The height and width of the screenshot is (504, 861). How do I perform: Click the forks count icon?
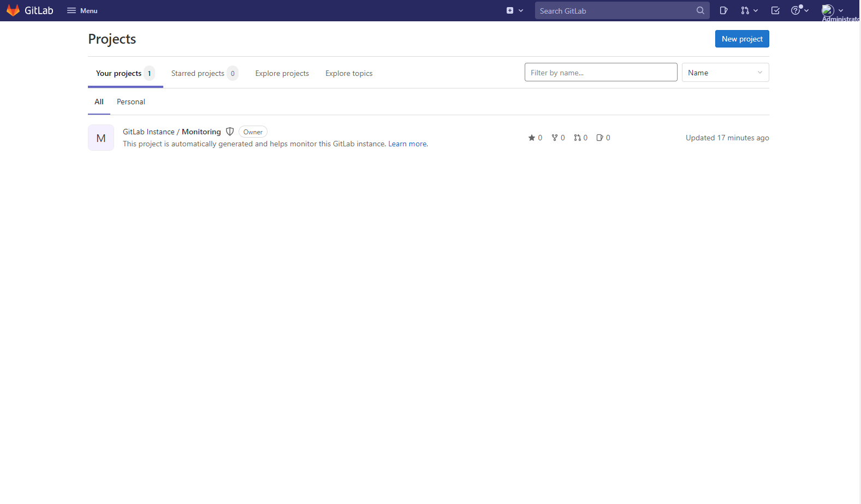tap(555, 138)
